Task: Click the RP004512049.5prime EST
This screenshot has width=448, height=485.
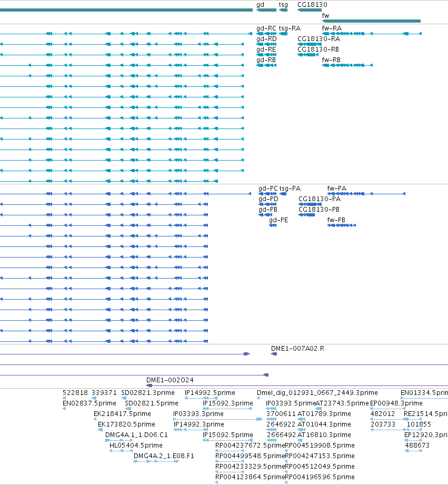Action: (x=286, y=472)
